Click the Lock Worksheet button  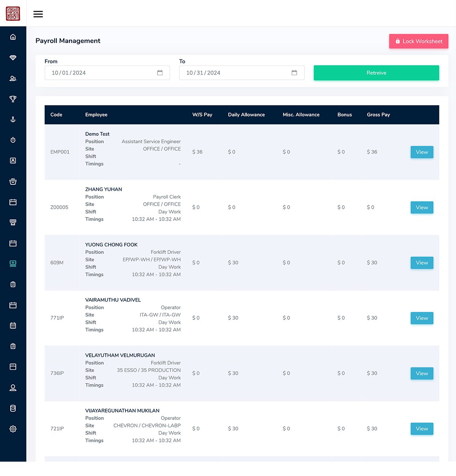pyautogui.click(x=419, y=41)
